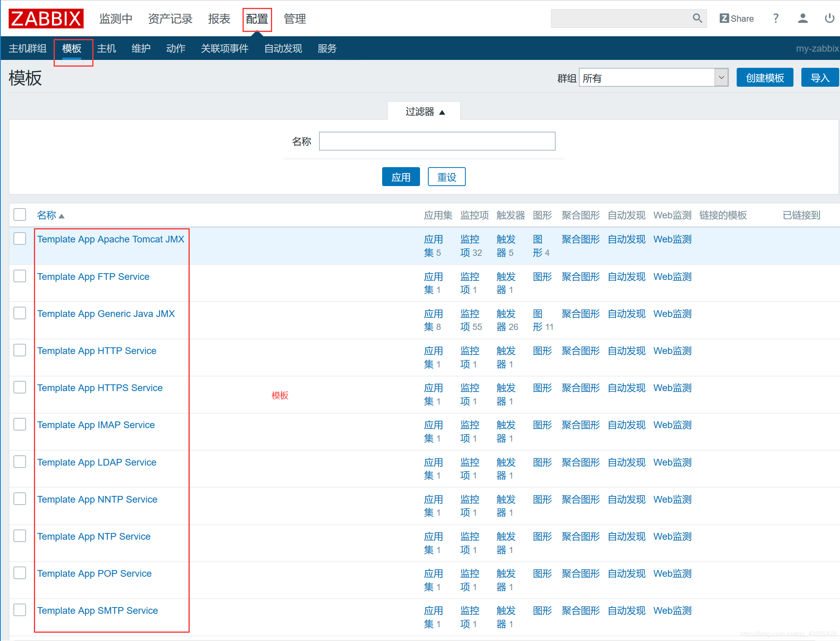The width and height of the screenshot is (840, 641).
Task: Open 自动发现 for HTTP Service row
Action: [x=627, y=351]
